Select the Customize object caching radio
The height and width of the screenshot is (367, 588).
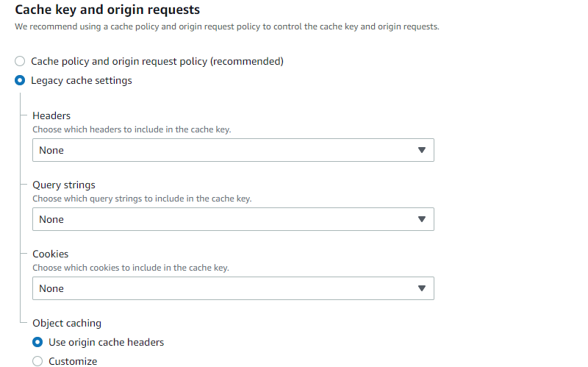(38, 361)
